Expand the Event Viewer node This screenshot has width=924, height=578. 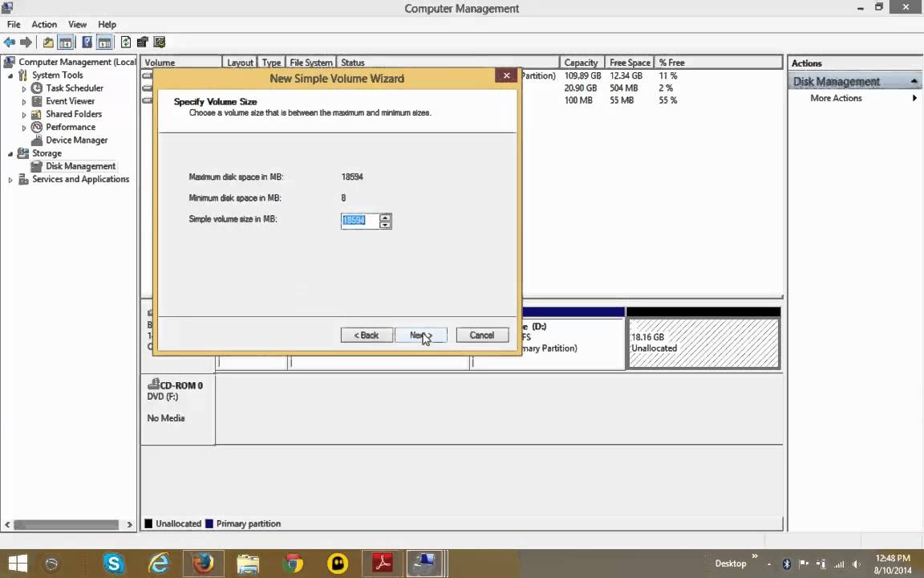coord(24,101)
